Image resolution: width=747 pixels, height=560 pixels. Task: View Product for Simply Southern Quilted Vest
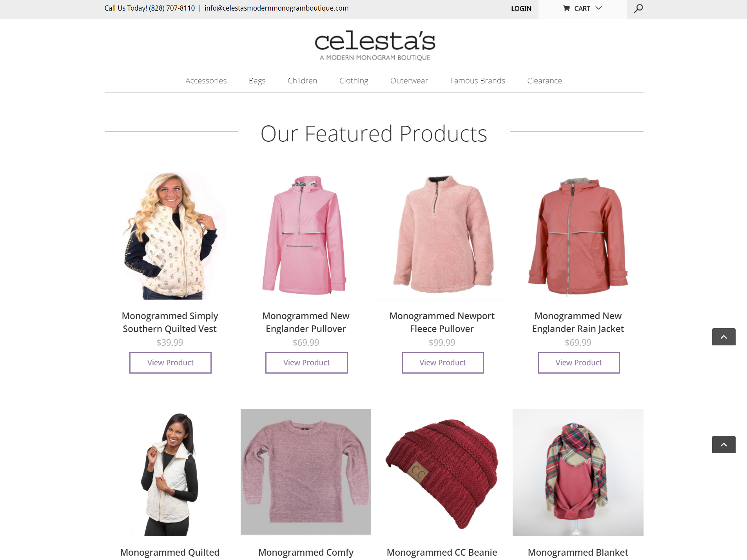170,363
